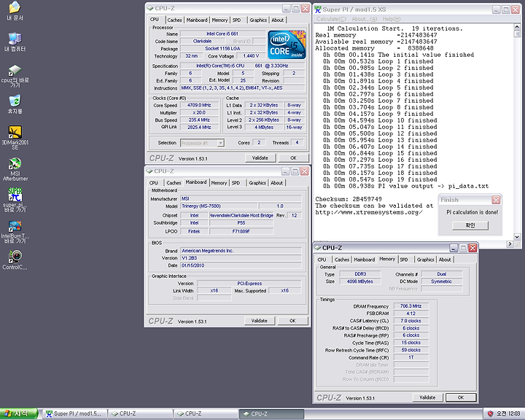Click the Checksum: 2B459749 line
This screenshot has height=420, width=525.
(349, 199)
